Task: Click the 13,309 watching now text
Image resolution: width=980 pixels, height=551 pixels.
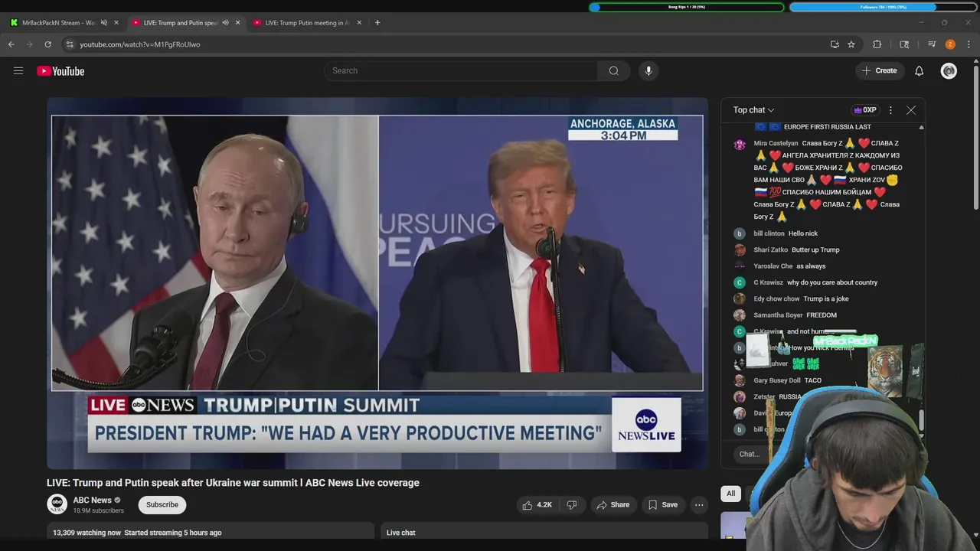Action: (x=87, y=533)
